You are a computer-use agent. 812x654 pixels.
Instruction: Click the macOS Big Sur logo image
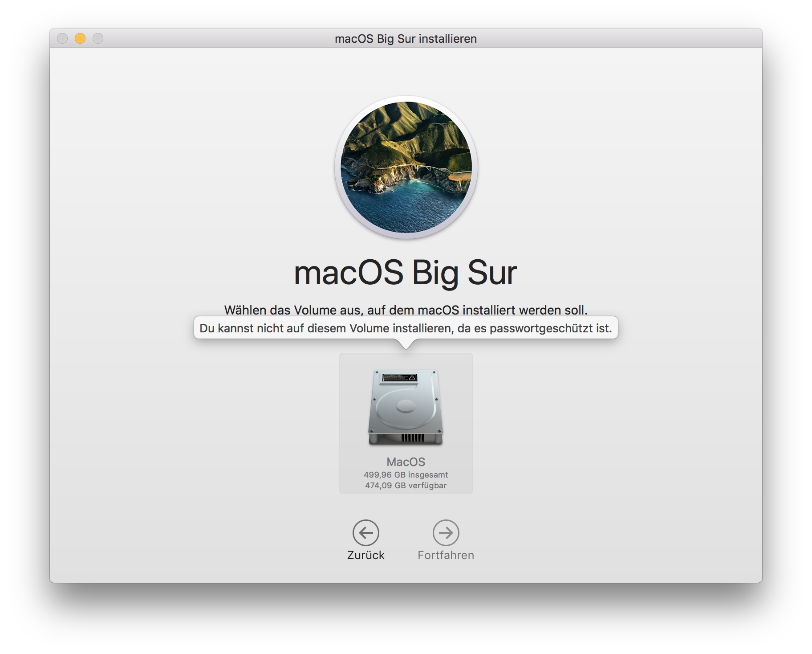(406, 167)
